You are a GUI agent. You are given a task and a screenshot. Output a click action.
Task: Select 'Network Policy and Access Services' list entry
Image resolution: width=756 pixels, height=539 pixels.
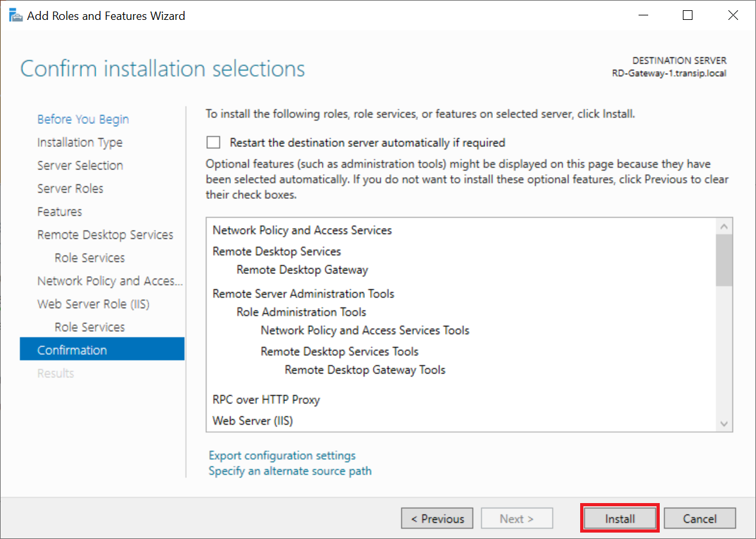302,230
